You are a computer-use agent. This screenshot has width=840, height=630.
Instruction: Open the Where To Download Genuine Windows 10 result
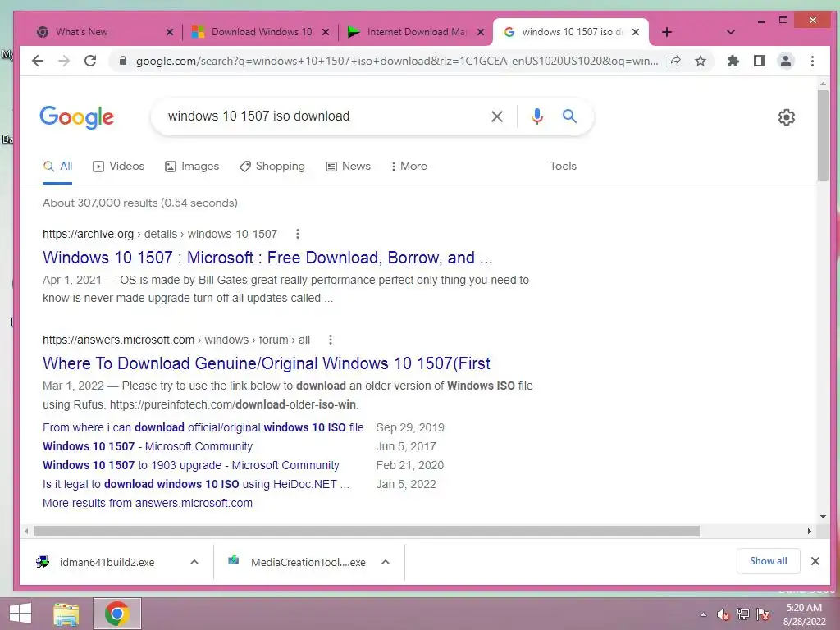[267, 363]
